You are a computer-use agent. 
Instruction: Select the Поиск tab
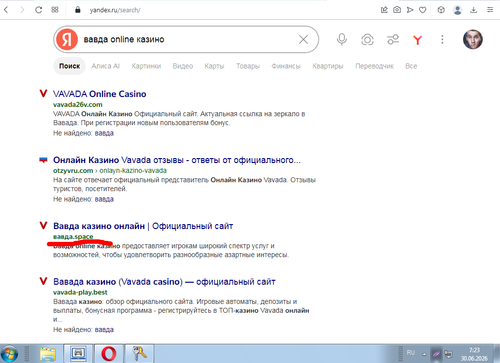click(x=69, y=66)
